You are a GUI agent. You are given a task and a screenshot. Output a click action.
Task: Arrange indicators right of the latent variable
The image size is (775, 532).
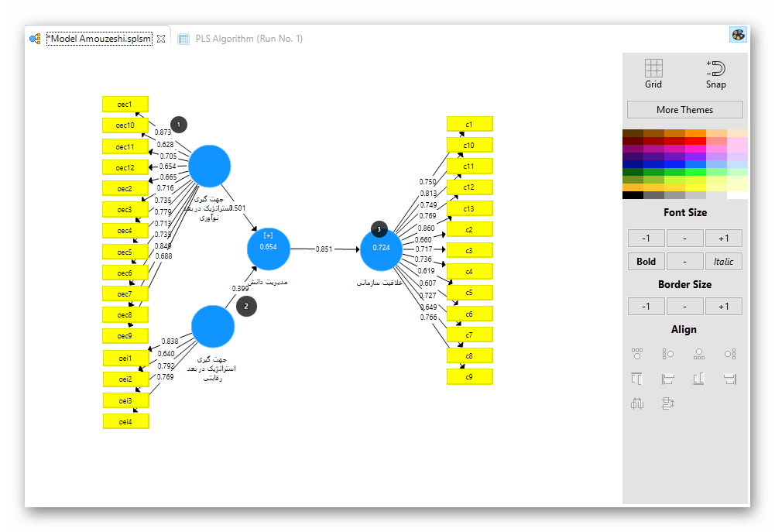coord(730,354)
